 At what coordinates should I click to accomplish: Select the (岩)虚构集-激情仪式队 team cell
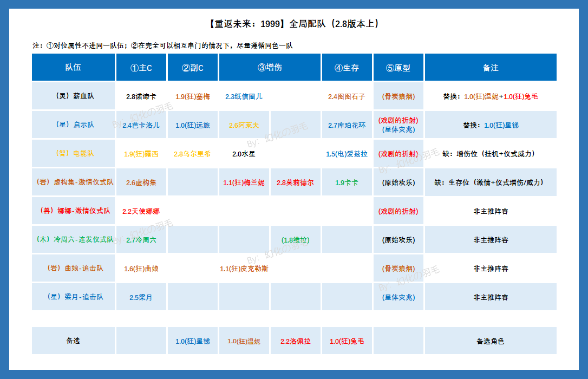(x=73, y=182)
